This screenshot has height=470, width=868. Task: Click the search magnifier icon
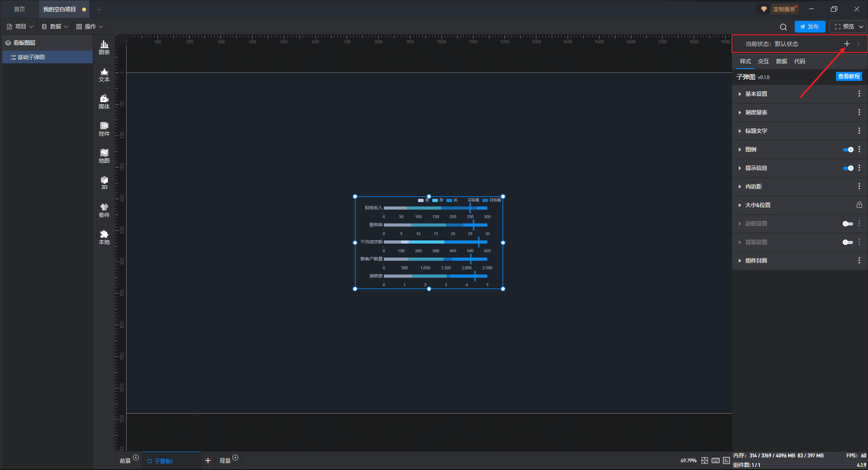[x=783, y=27]
